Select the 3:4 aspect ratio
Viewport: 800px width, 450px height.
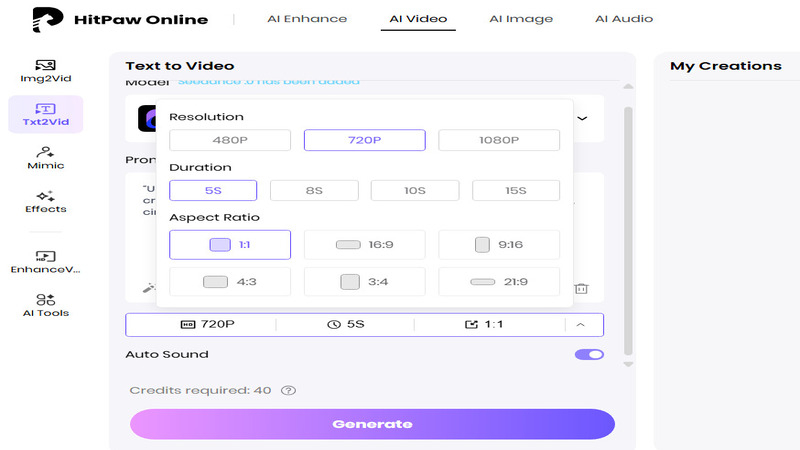coord(364,282)
